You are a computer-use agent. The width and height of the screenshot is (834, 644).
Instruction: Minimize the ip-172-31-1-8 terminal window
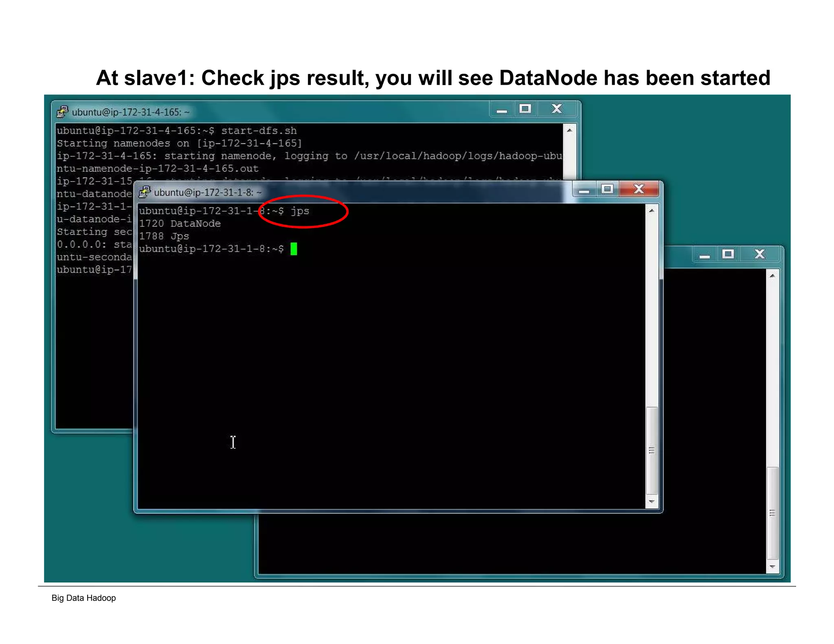pos(584,189)
